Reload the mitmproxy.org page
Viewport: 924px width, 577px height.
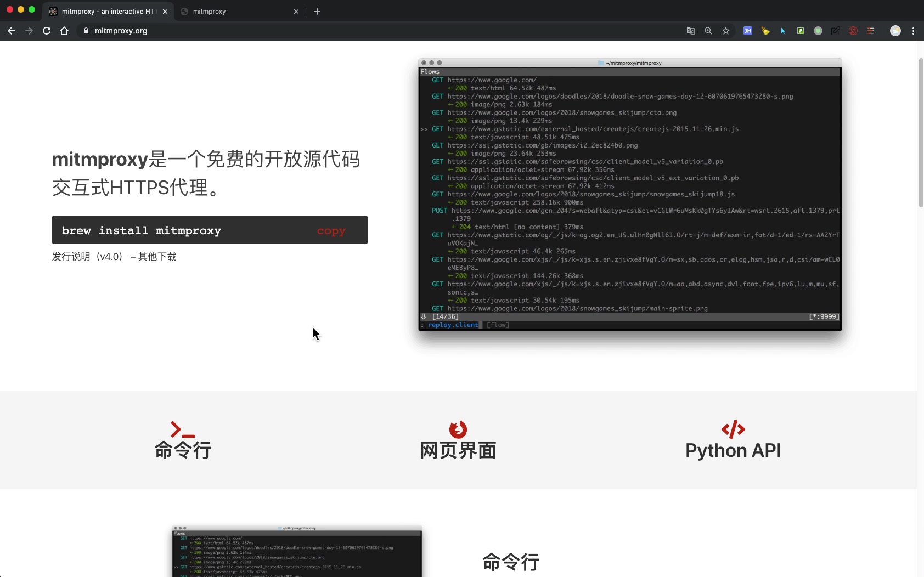click(x=47, y=31)
